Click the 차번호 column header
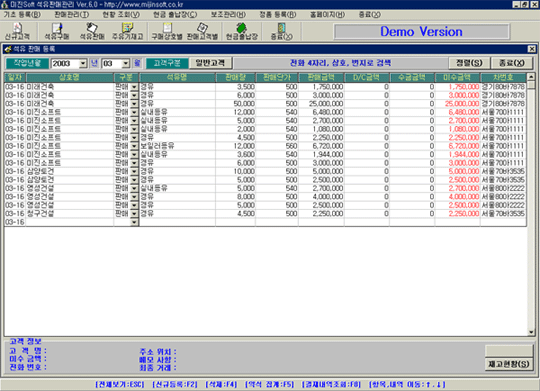 pyautogui.click(x=503, y=78)
